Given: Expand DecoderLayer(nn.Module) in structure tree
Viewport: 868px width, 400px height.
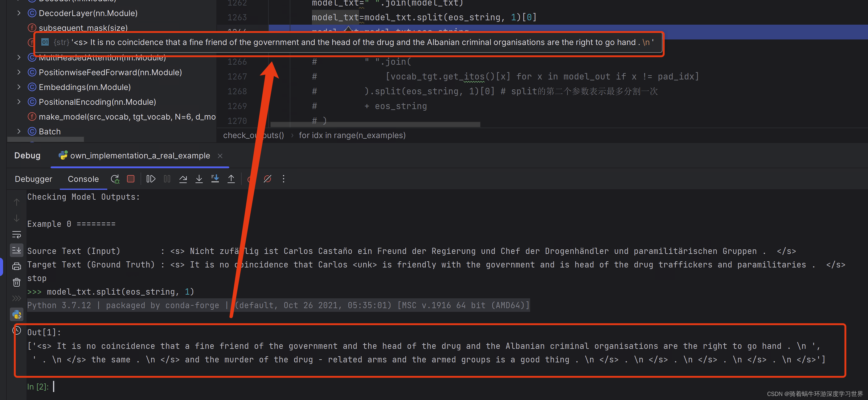Looking at the screenshot, I should click(x=19, y=13).
